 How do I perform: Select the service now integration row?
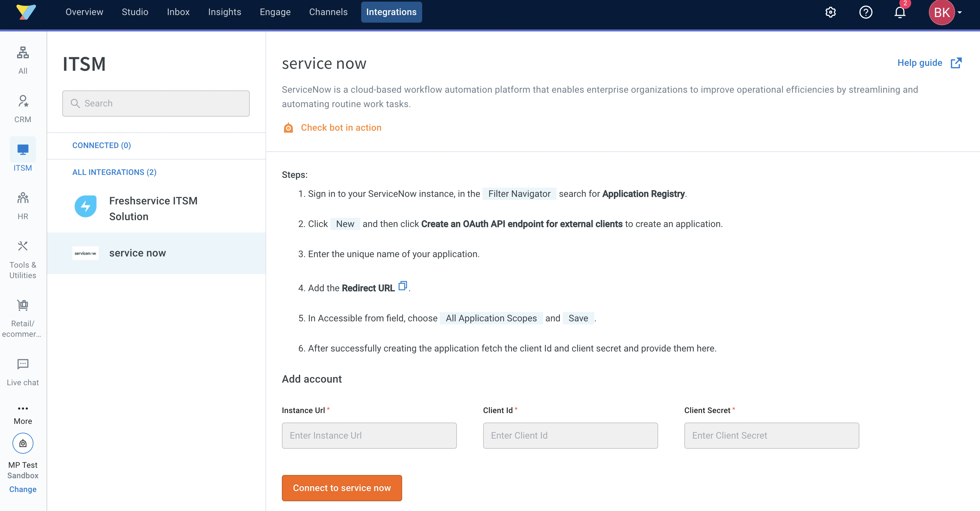156,253
